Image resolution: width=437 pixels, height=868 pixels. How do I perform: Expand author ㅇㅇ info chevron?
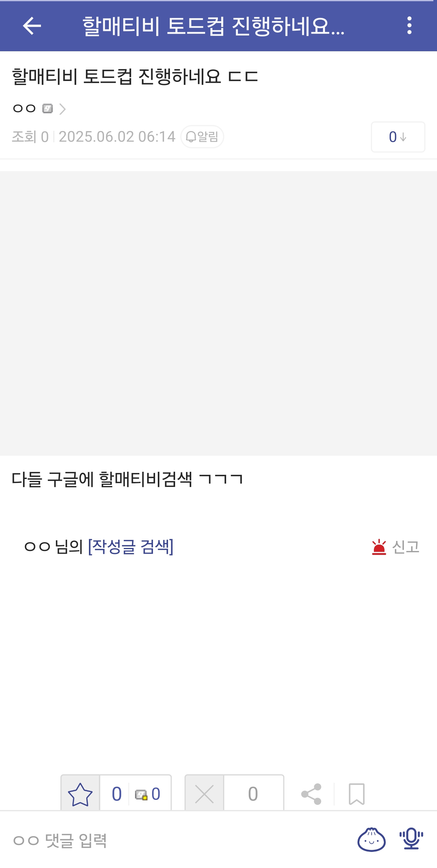click(x=63, y=109)
